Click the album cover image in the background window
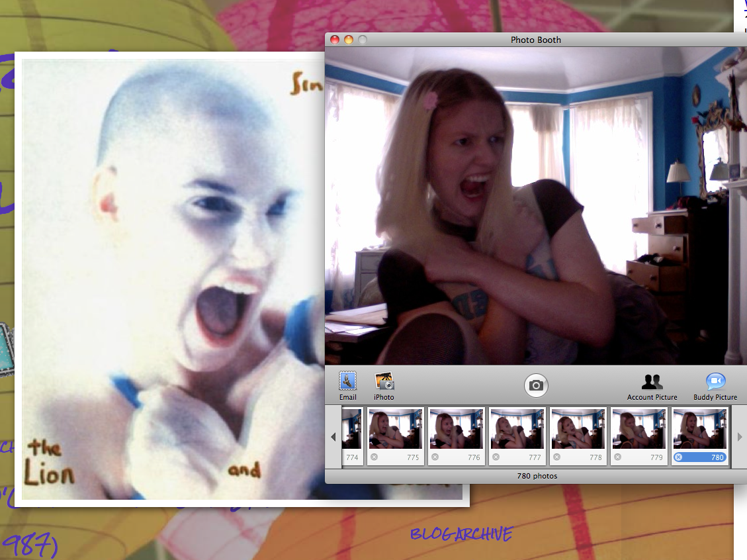 pyautogui.click(x=173, y=279)
